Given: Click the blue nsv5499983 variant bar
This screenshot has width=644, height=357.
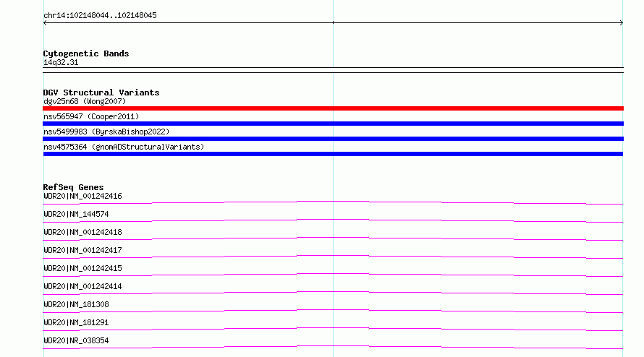Looking at the screenshot, I should (333, 139).
